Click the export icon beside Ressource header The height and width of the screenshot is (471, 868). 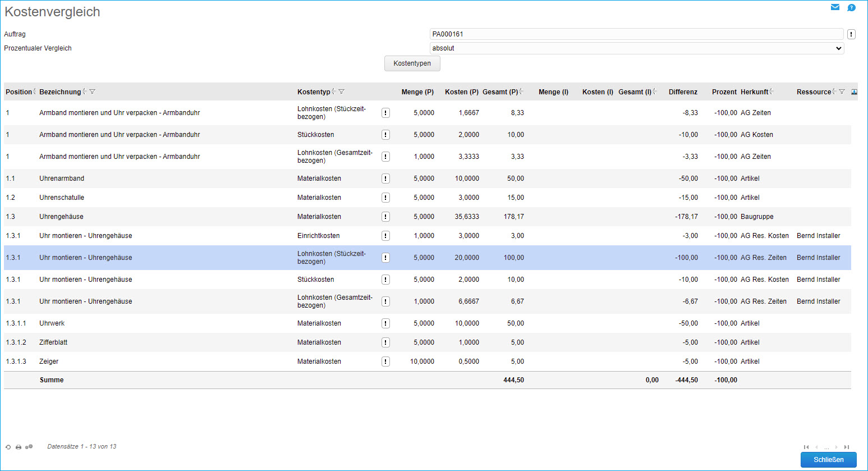(x=854, y=92)
